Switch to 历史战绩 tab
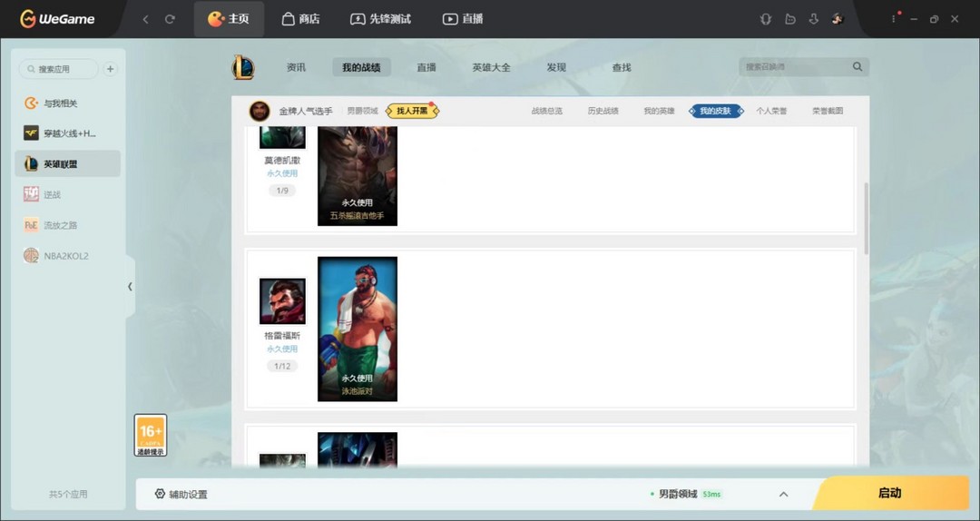 (x=603, y=111)
